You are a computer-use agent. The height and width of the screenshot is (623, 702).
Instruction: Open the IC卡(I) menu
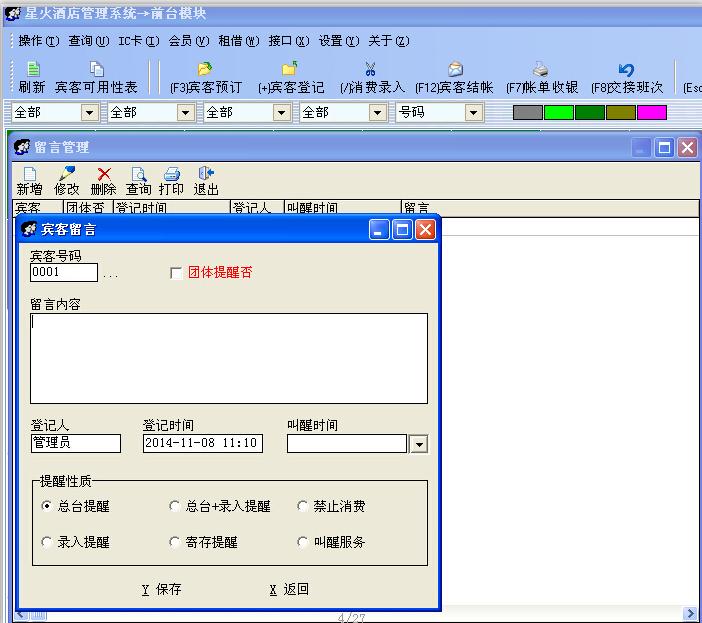click(x=138, y=41)
